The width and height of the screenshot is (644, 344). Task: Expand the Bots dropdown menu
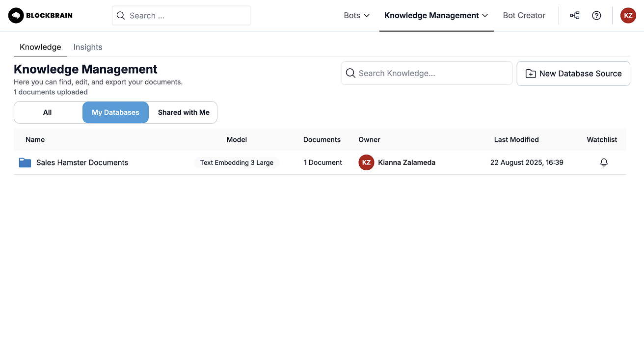coord(356,16)
